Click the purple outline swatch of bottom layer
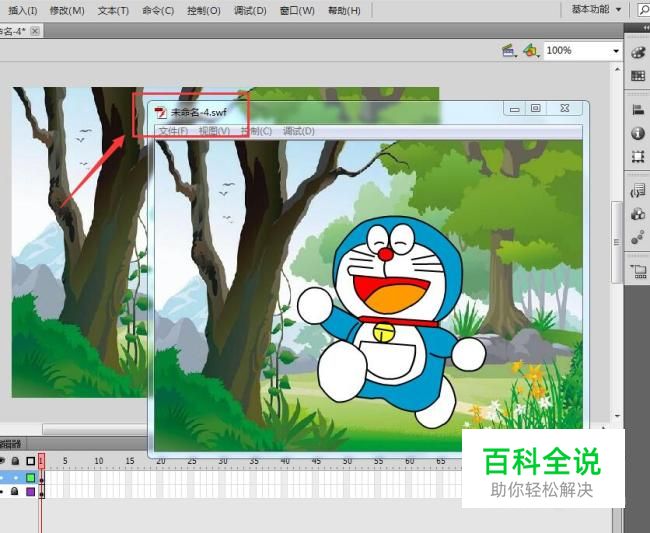The height and width of the screenshot is (533, 650). pos(31,492)
